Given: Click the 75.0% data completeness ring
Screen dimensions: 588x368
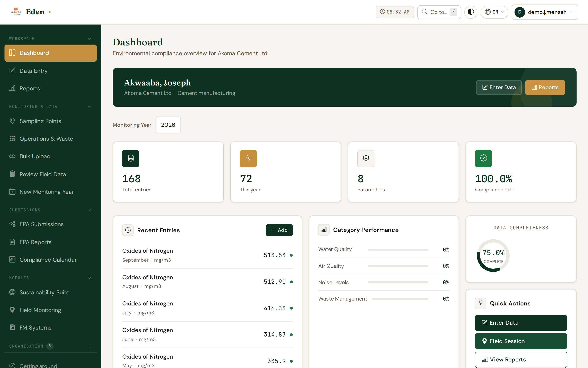Looking at the screenshot, I should coord(493,256).
